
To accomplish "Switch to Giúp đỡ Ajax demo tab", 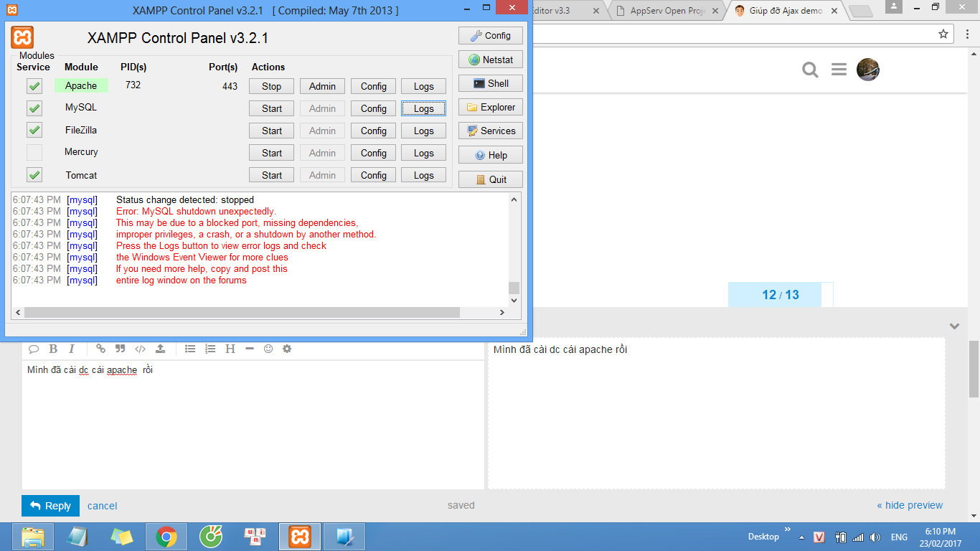I will pos(786,11).
